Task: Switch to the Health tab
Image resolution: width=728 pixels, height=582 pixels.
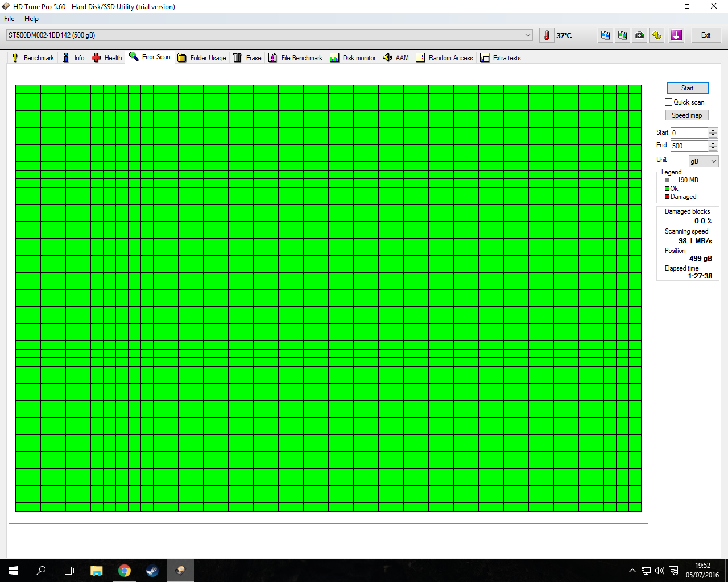Action: (107, 58)
